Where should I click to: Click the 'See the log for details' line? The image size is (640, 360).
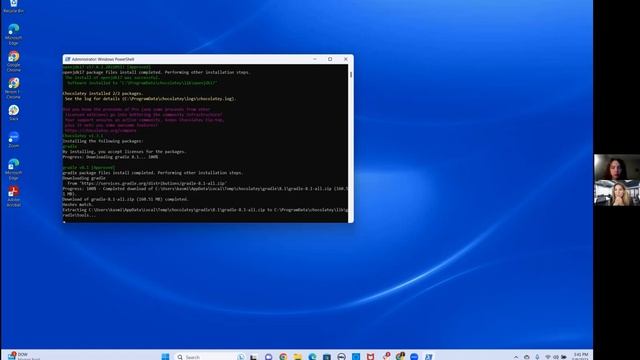coord(150,99)
